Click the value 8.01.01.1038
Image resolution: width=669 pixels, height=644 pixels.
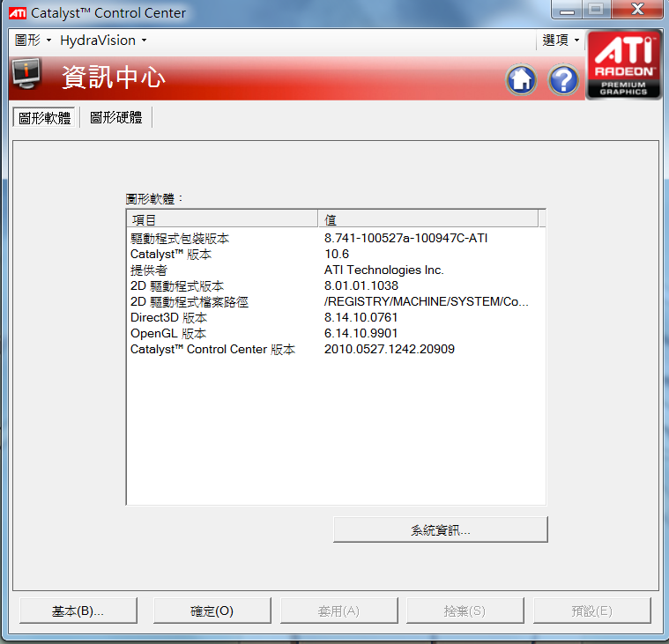(x=361, y=285)
